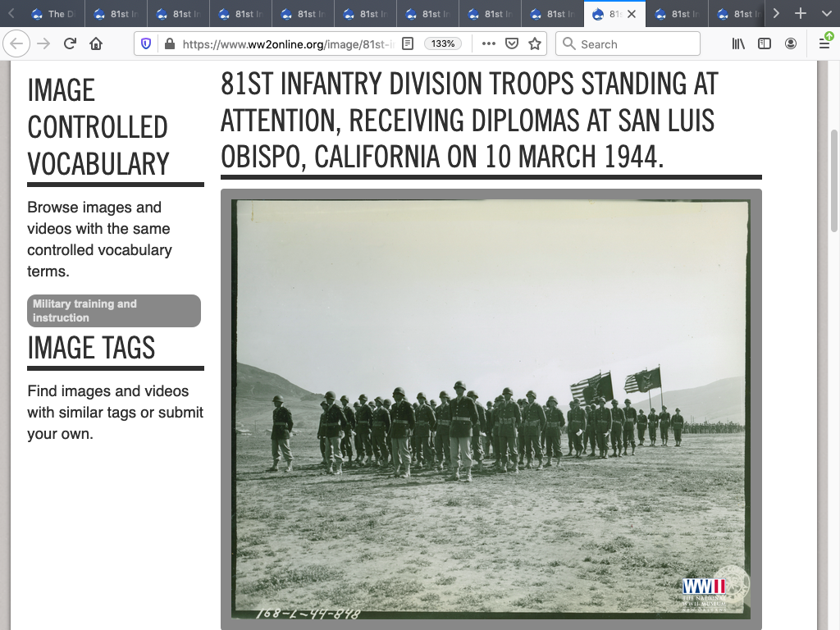
Task: Reset the 133% zoom level indicator
Action: tap(443, 44)
